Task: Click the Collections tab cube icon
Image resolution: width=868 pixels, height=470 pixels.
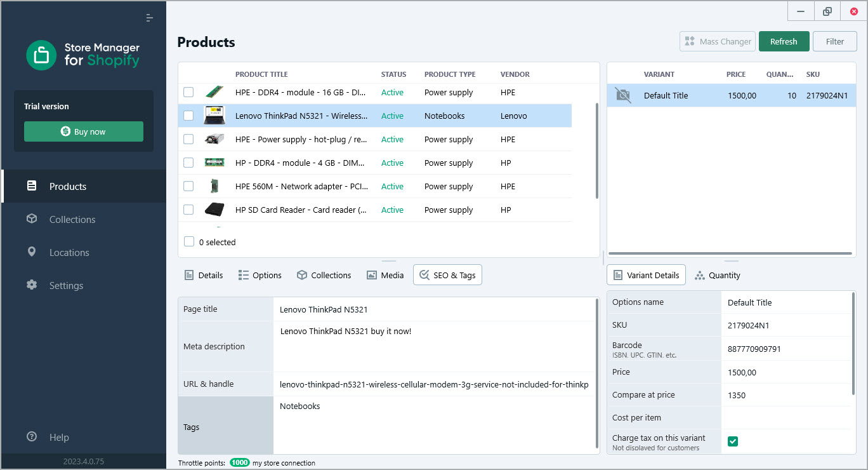Action: tap(302, 275)
